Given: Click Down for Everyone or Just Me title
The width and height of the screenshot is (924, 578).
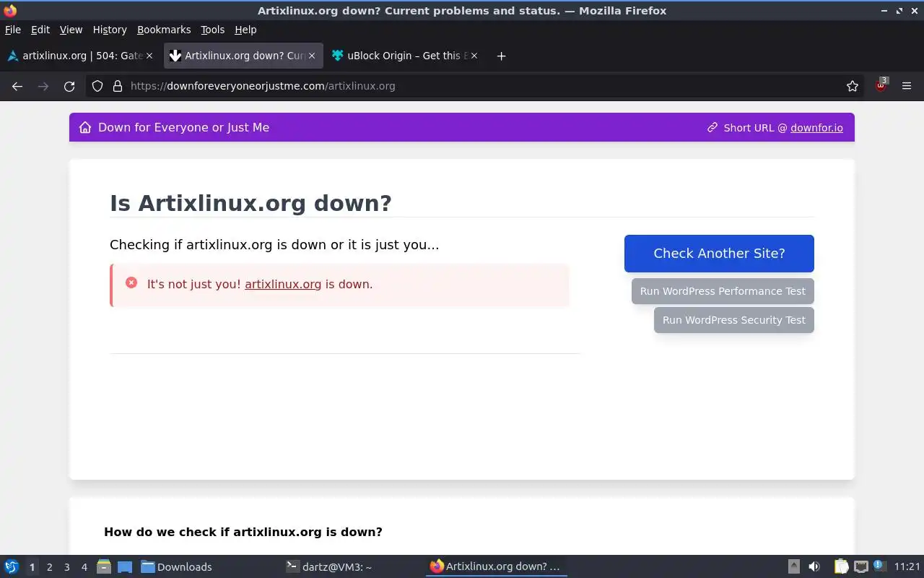Looking at the screenshot, I should point(183,127).
